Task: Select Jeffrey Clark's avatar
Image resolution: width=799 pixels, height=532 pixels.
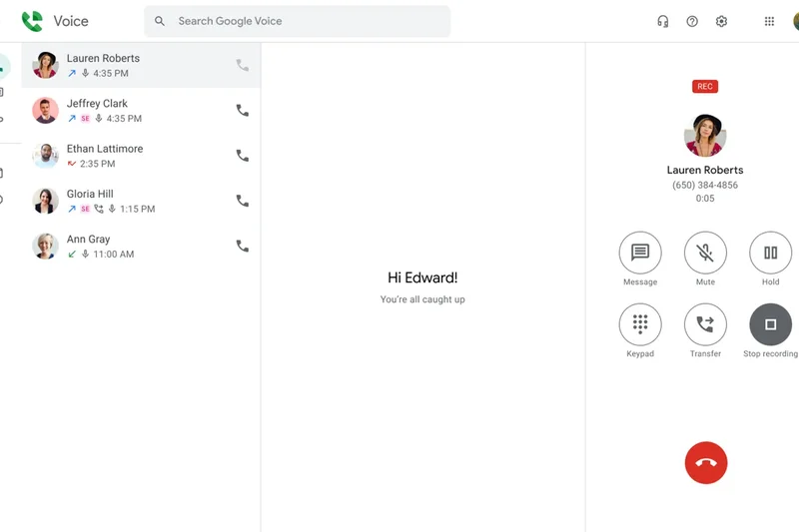Action: click(x=45, y=111)
